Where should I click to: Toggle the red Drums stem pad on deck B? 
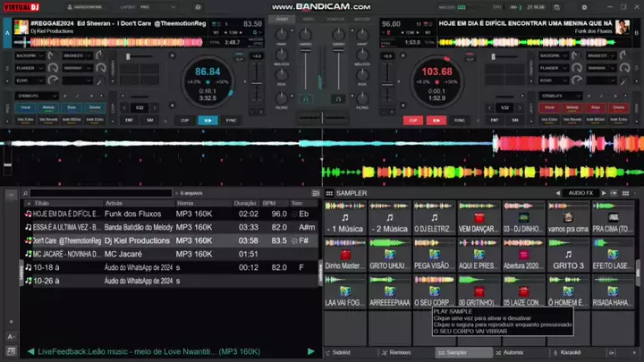(619, 107)
